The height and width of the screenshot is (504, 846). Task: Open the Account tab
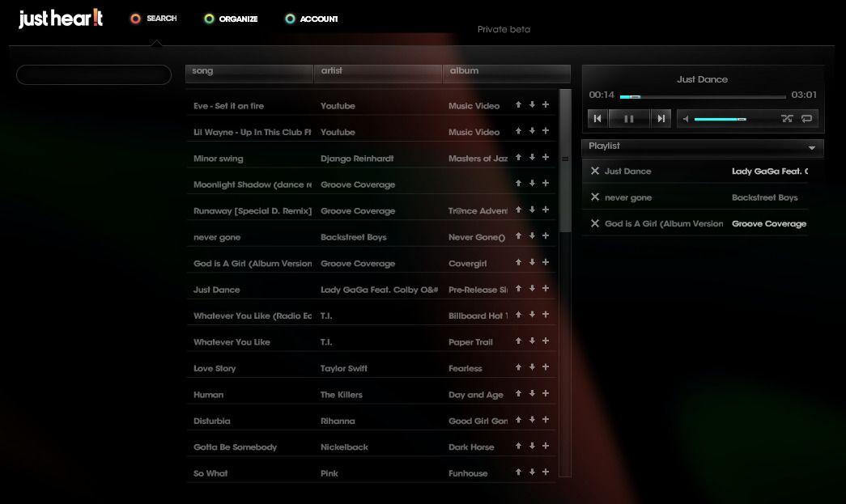coord(312,19)
